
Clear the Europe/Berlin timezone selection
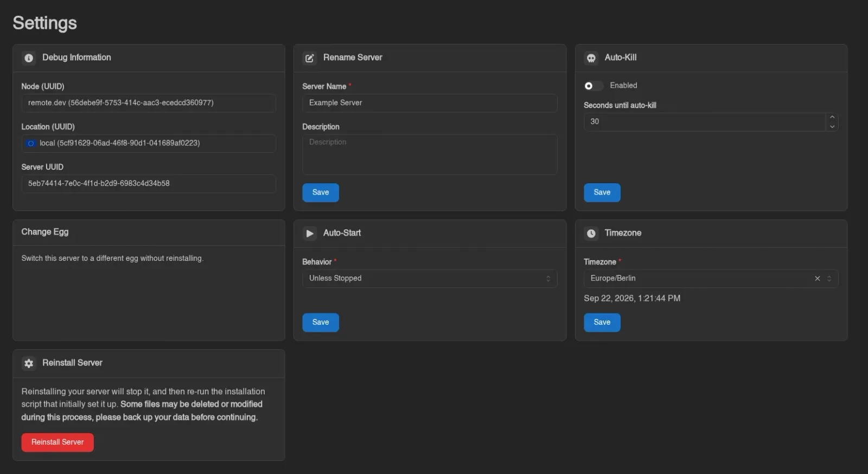(x=817, y=278)
